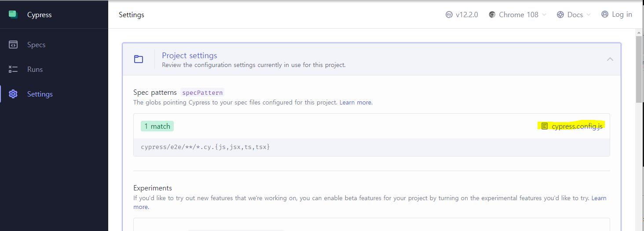
Task: Open the Chrome 108 browser dropdown
Action: (x=518, y=15)
